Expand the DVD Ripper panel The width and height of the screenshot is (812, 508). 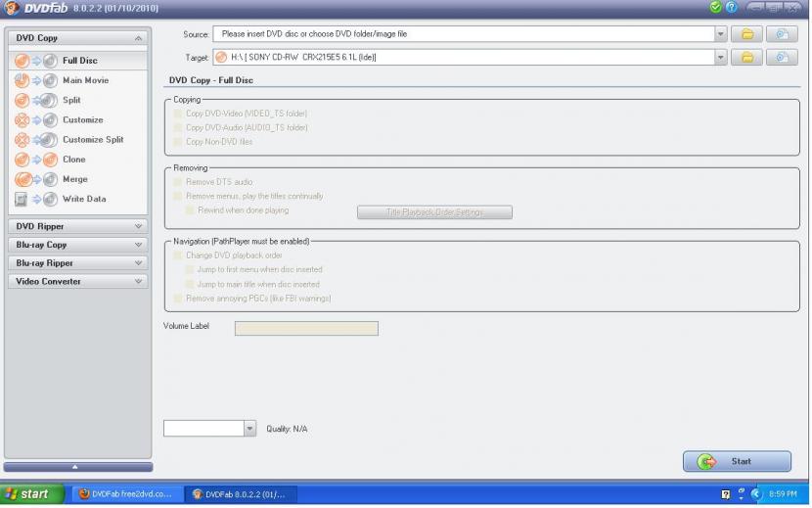tap(139, 227)
